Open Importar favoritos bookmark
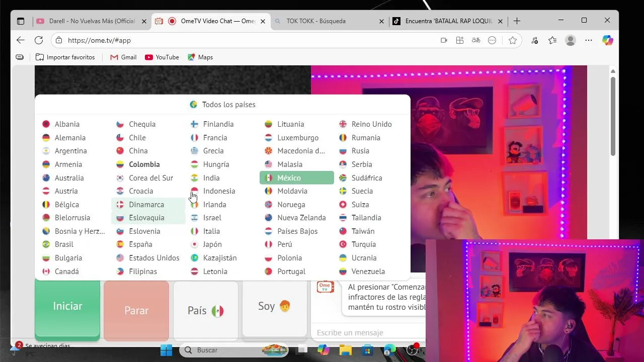This screenshot has width=644, height=362. click(x=65, y=57)
